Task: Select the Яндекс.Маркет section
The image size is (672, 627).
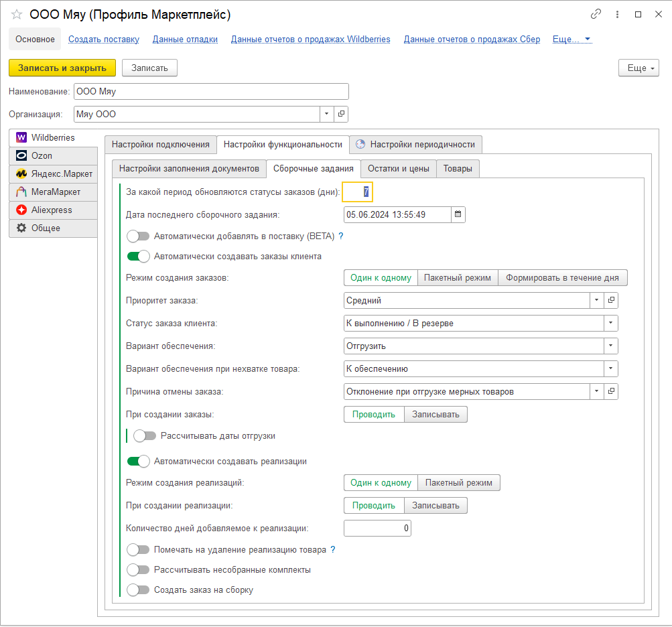Action: click(x=53, y=173)
